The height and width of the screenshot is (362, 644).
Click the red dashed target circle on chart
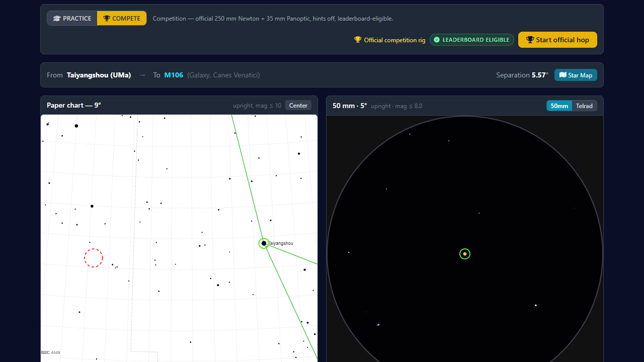click(x=94, y=258)
